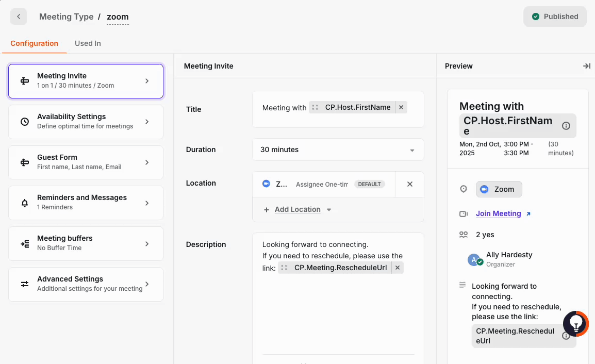Click the back arrow button

(19, 16)
